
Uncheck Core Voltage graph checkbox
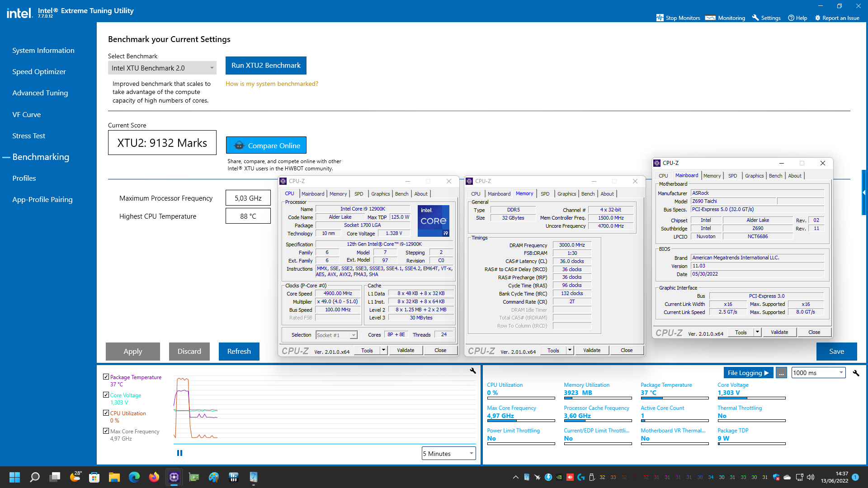(106, 394)
